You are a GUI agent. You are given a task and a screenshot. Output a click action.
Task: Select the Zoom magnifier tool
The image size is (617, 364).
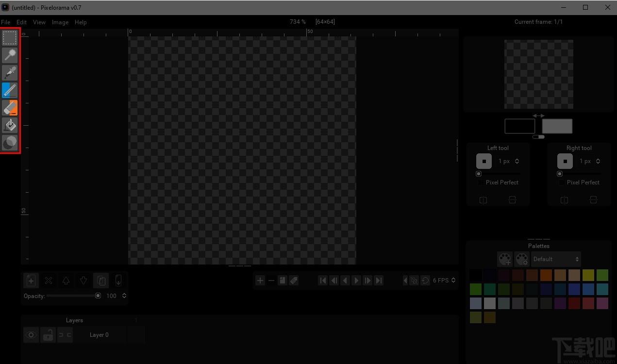[x=10, y=55]
